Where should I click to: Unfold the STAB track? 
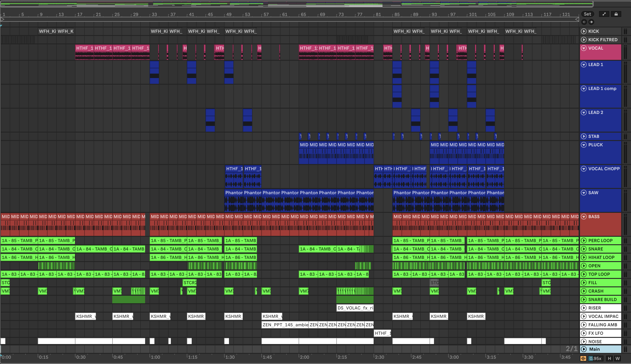584,136
